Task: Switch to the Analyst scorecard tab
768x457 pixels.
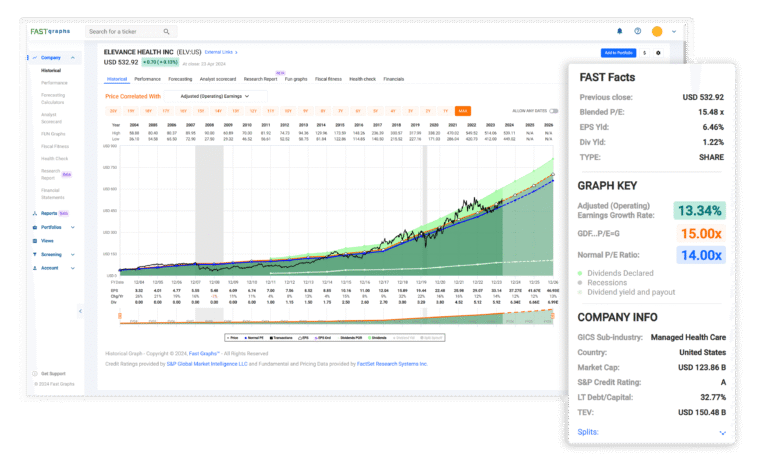Action: [218, 79]
